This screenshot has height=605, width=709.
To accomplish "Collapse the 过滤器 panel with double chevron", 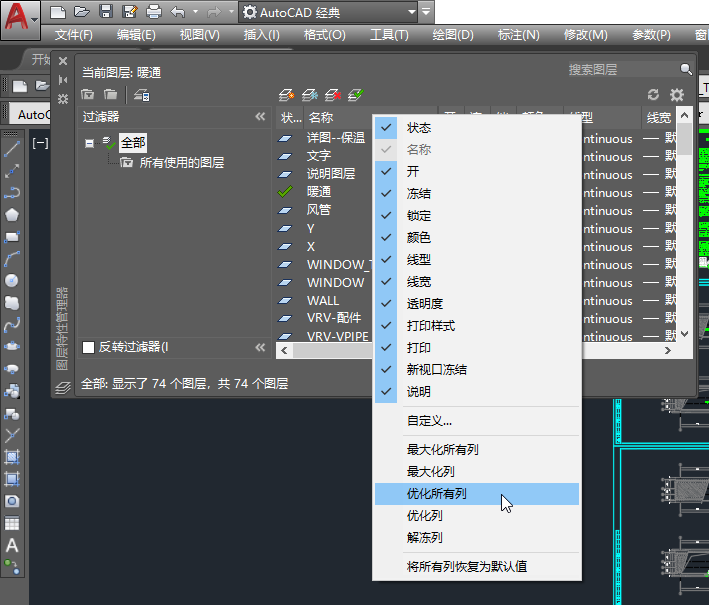I will [x=260, y=117].
